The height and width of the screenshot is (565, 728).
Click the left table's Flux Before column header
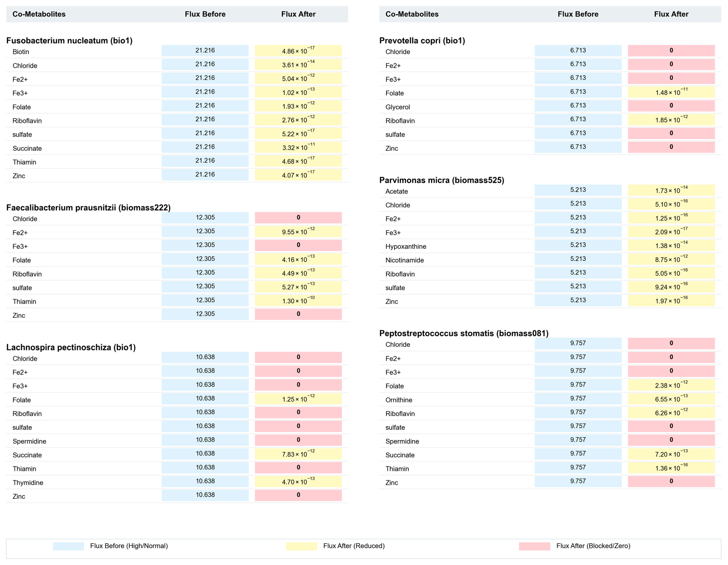coord(205,14)
